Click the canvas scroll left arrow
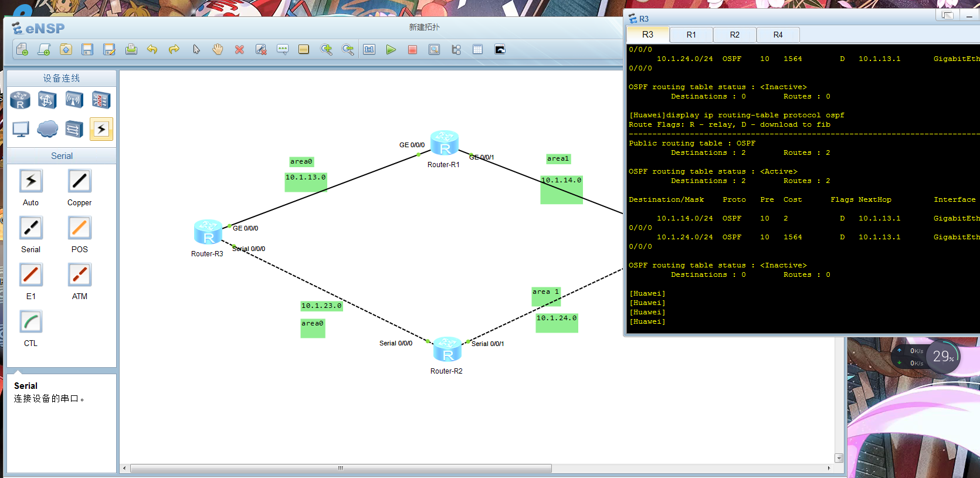The height and width of the screenshot is (478, 980). pos(124,468)
